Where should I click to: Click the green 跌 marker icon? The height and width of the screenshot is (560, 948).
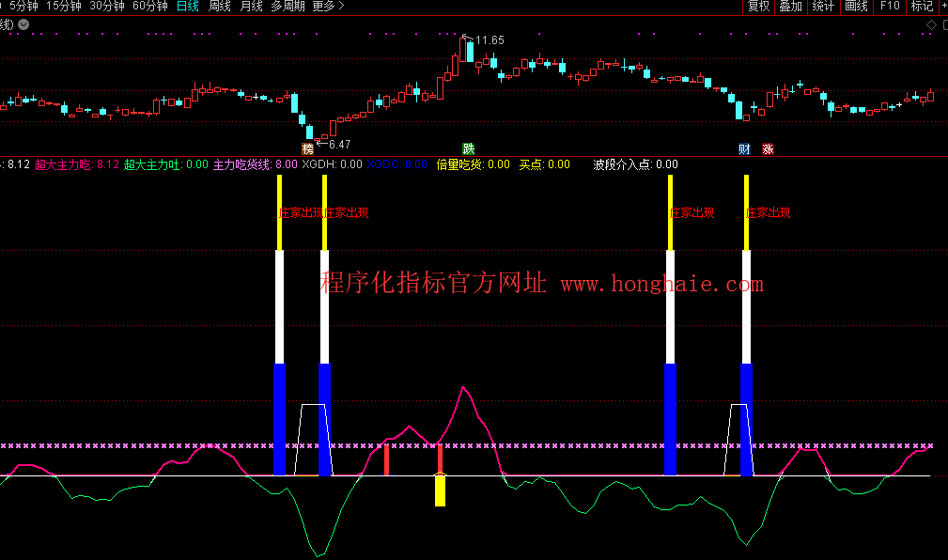[x=469, y=148]
